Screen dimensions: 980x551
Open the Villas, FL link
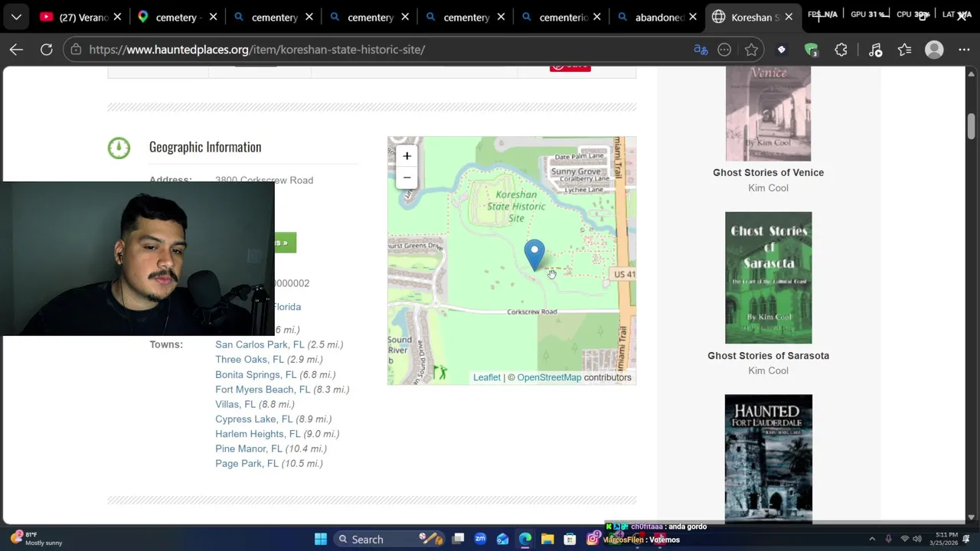point(236,404)
